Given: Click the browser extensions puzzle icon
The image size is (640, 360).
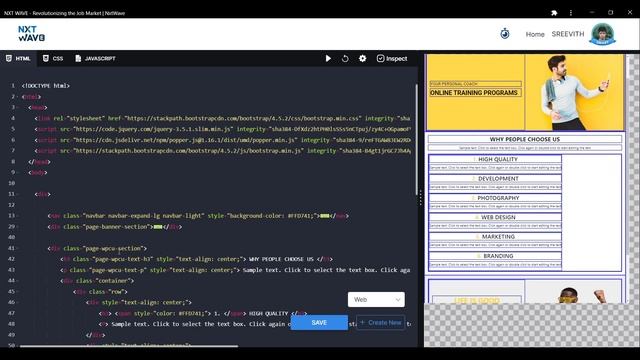Looking at the screenshot, I should pos(554,13).
